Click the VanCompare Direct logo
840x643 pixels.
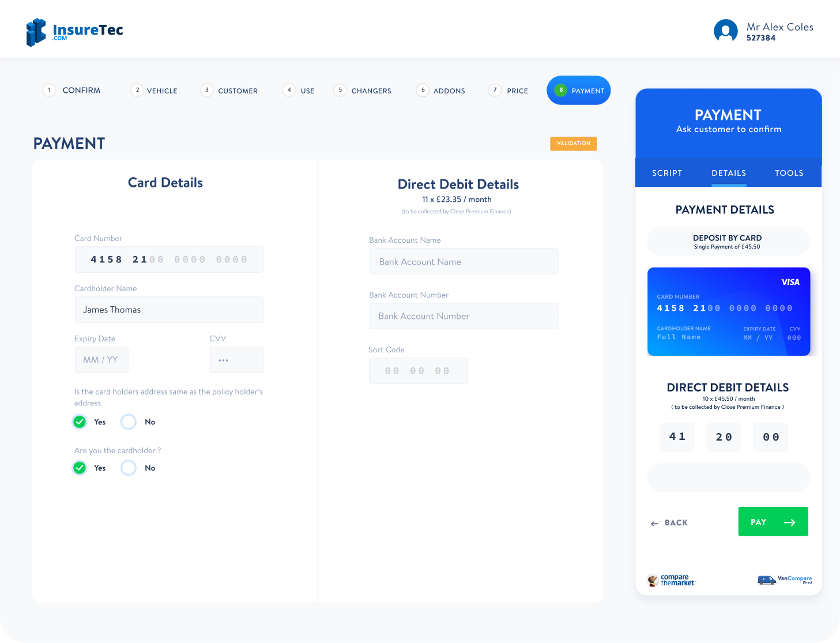coord(785,580)
